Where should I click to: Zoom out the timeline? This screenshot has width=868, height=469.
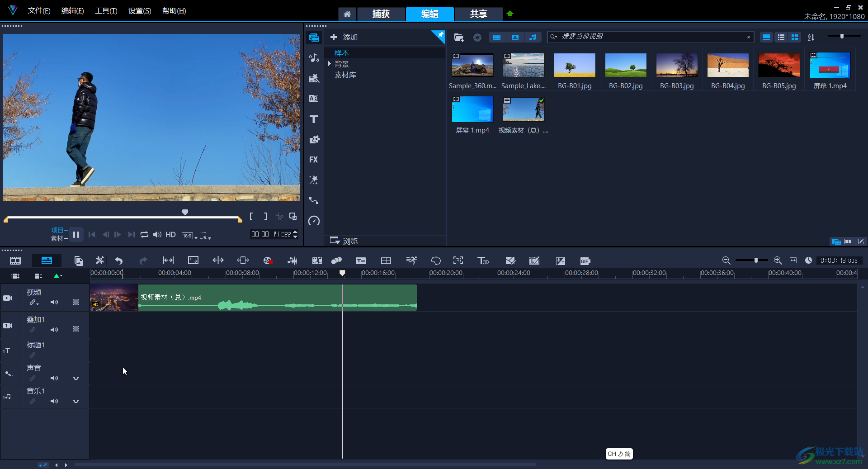point(726,261)
